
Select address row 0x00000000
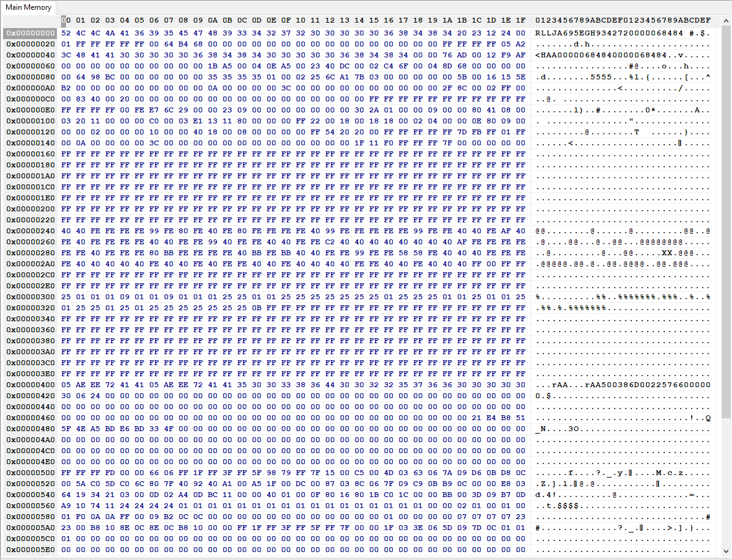click(31, 33)
